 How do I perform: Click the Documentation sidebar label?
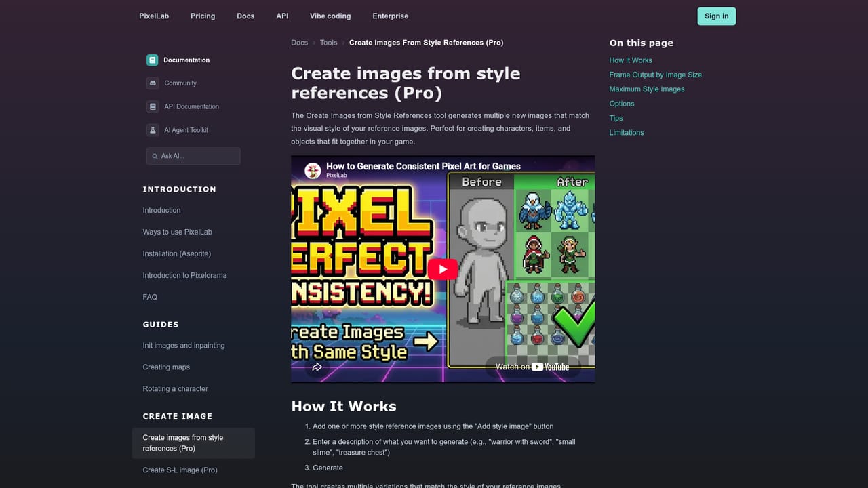pos(186,60)
